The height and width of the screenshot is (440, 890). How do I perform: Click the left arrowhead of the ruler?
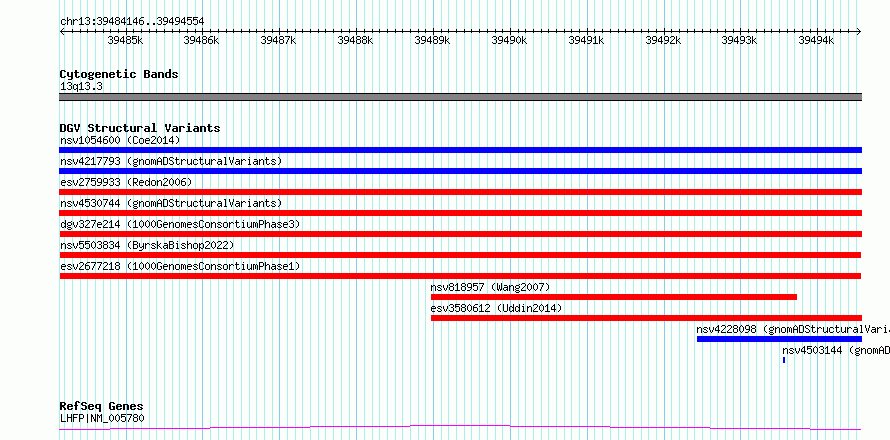click(62, 31)
